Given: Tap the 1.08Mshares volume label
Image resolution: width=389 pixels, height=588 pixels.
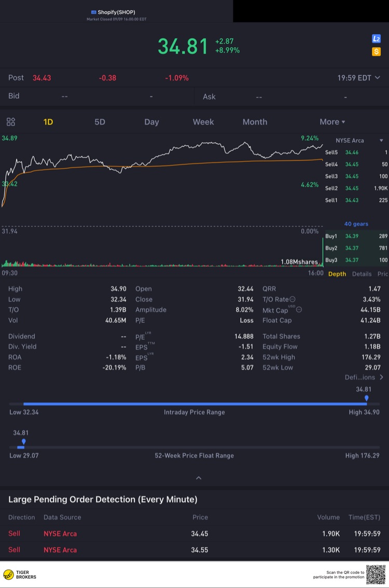Looking at the screenshot, I should coord(299,262).
